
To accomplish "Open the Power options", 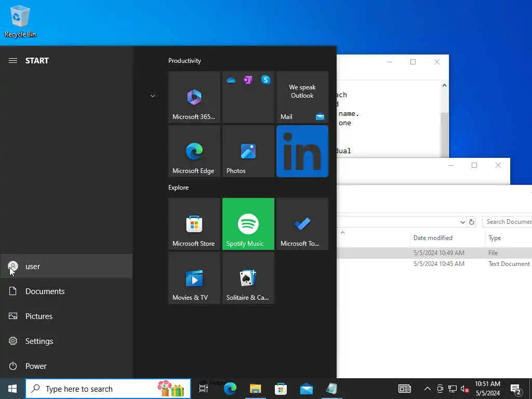I will 66,366.
